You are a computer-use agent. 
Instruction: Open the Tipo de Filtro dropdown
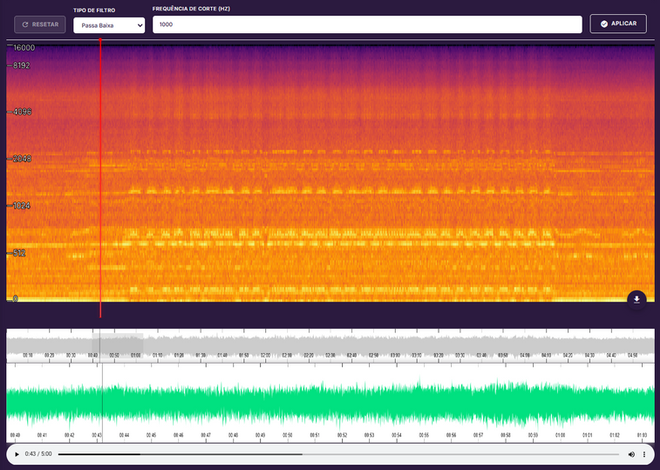[109, 25]
